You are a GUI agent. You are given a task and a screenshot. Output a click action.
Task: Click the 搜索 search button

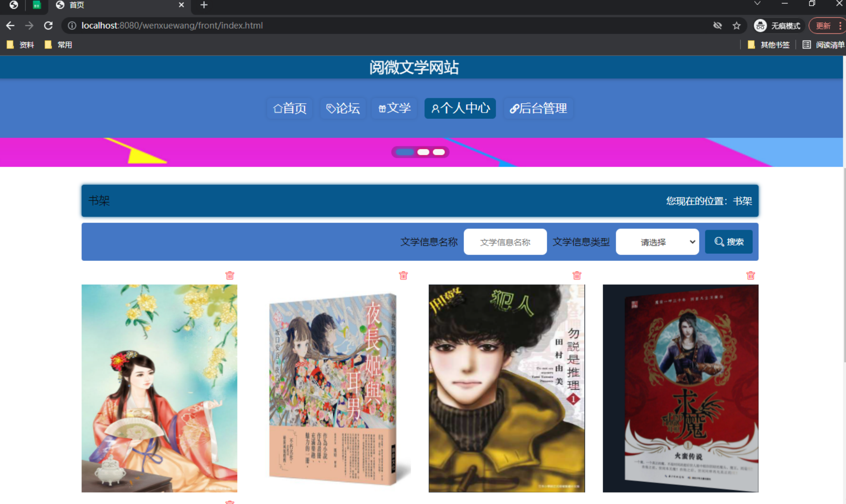[729, 242]
